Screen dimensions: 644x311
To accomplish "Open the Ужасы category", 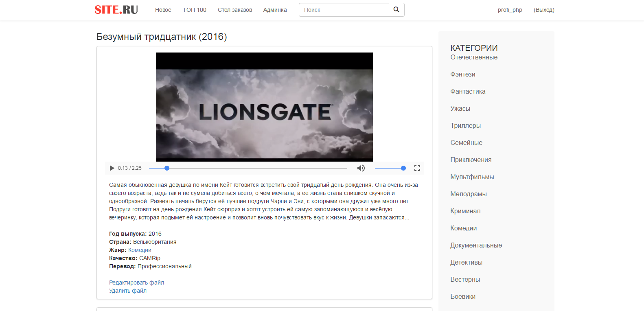I will 460,109.
